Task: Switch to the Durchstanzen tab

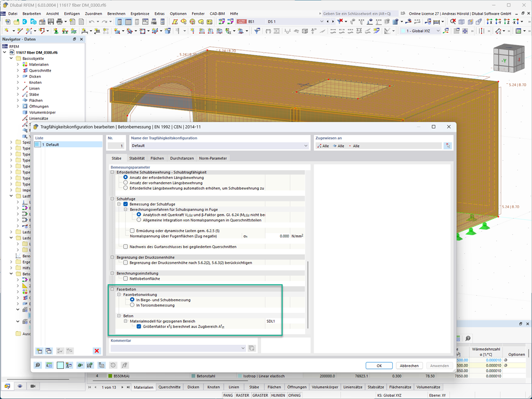Action: click(x=182, y=159)
